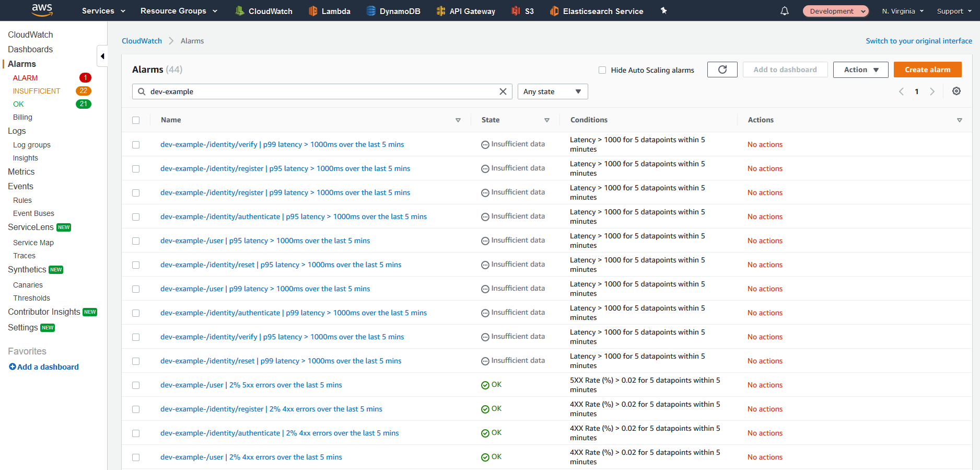Open Contributor Insights in the sidebar

point(44,312)
